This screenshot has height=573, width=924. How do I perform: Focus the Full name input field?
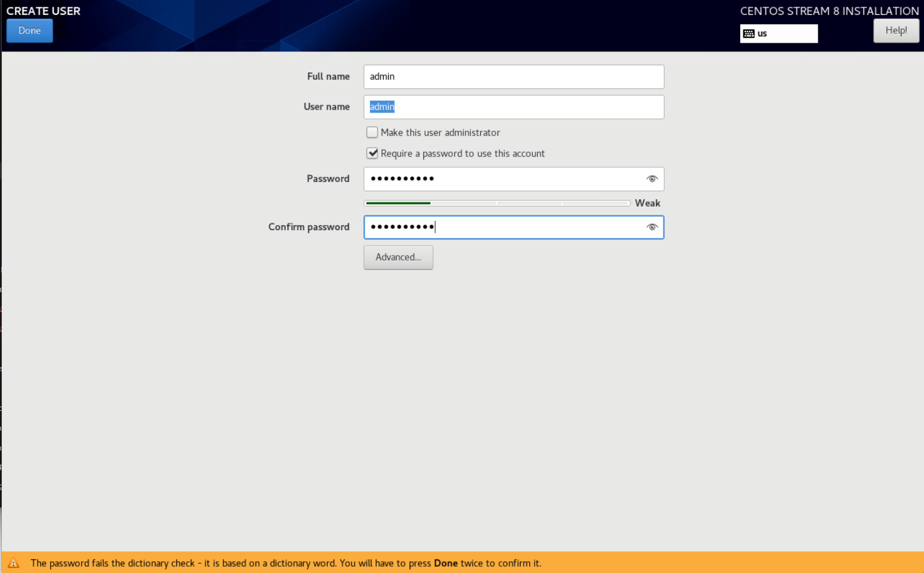514,77
